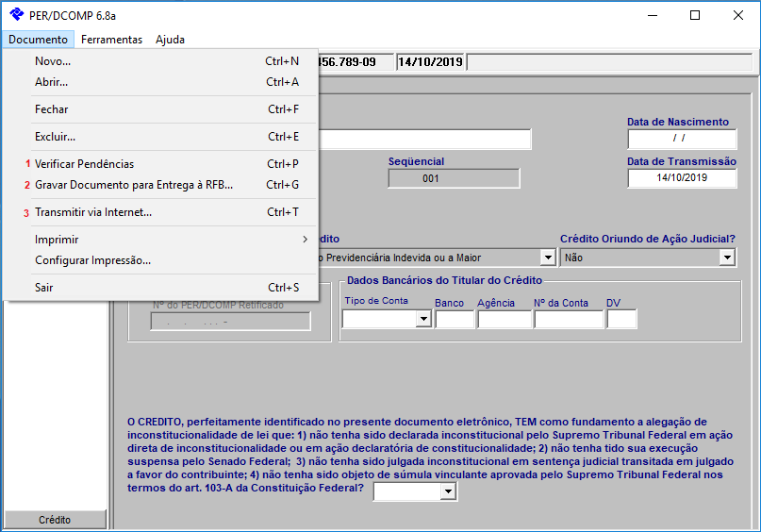The image size is (761, 532).
Task: Run Verificar Pendências
Action: [84, 164]
